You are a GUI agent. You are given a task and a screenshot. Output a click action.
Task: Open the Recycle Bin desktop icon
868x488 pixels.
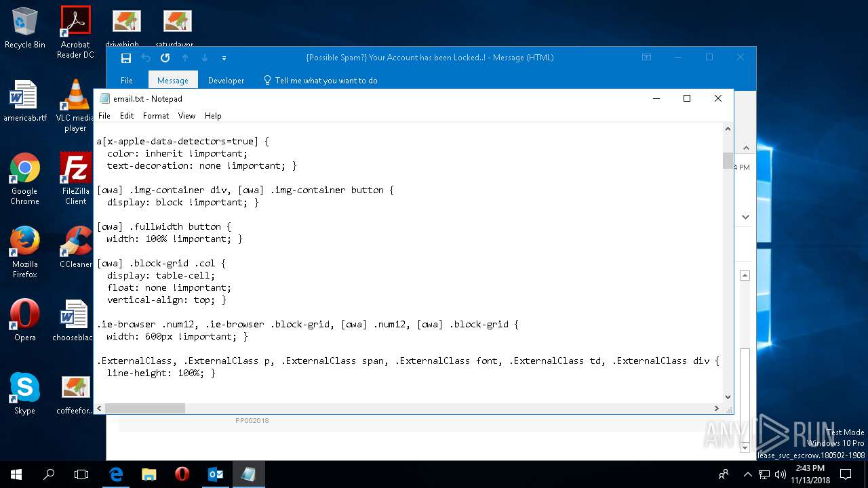click(x=24, y=28)
